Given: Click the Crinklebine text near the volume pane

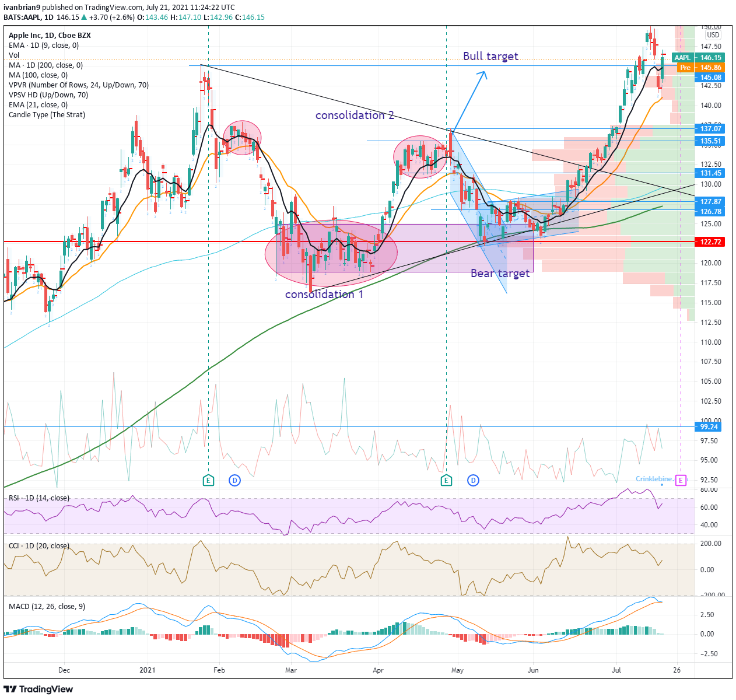Looking at the screenshot, I should pyautogui.click(x=653, y=479).
